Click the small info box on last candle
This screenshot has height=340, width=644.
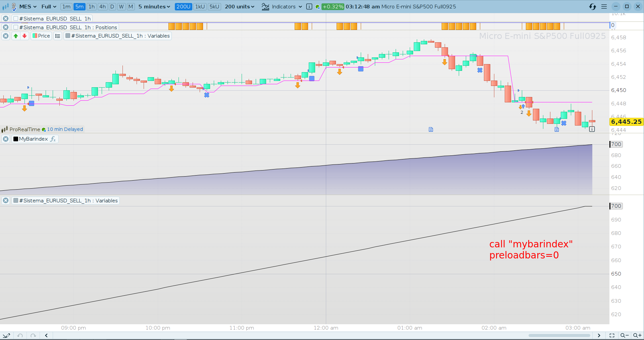pos(592,129)
